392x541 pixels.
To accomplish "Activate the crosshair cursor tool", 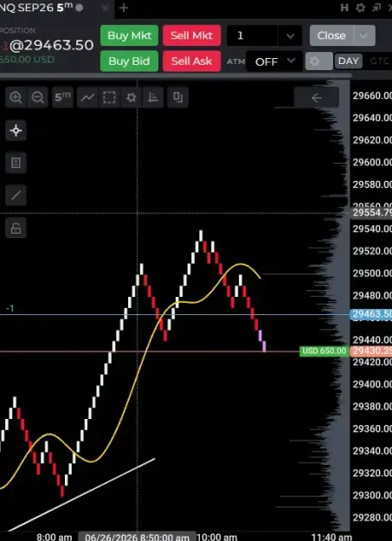I will pyautogui.click(x=16, y=131).
